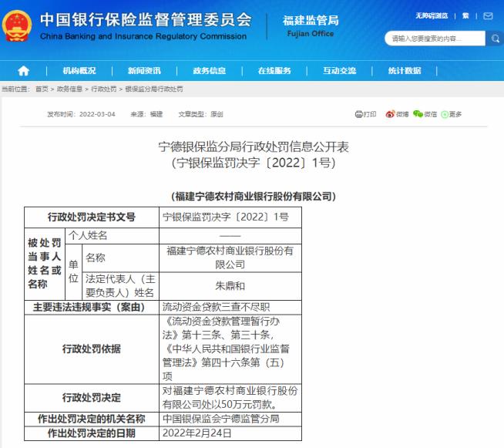This screenshot has height=448, width=504.
Task: Click cell 作出处罚决定的日期
Action: tap(92, 433)
